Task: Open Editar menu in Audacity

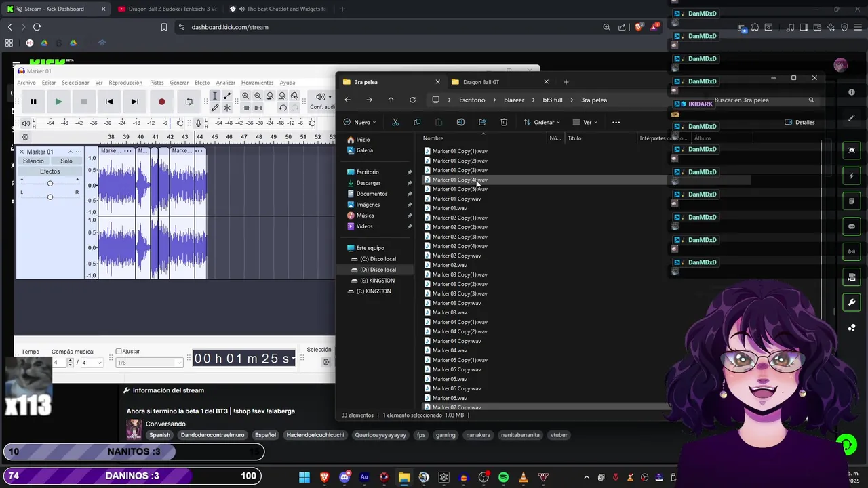Action: [x=49, y=83]
